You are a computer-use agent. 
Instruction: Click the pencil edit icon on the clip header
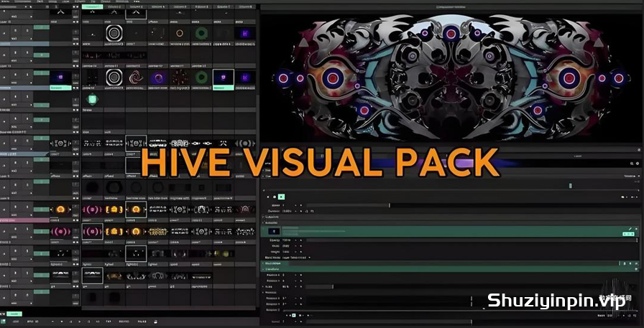[630, 229]
